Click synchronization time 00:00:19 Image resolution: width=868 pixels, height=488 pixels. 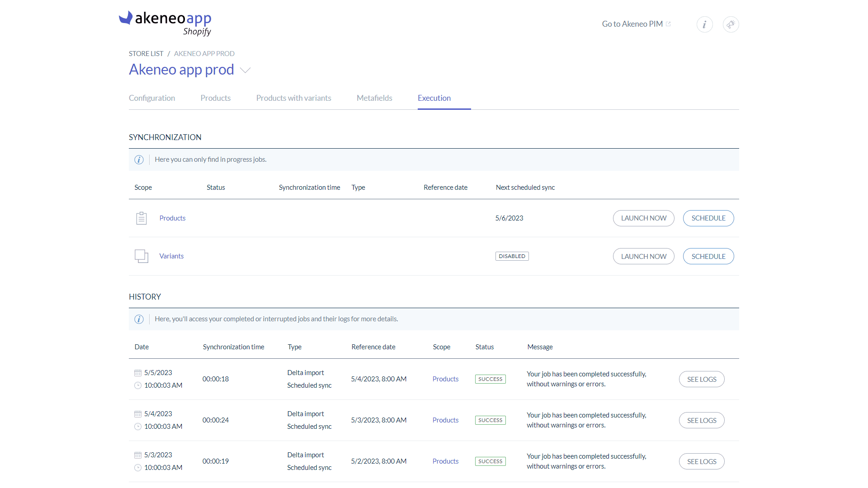[216, 461]
